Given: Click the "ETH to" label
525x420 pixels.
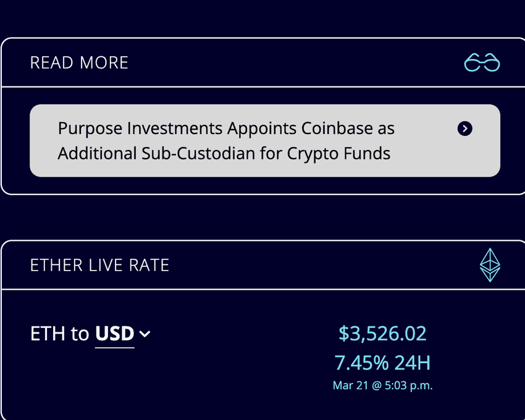Looking at the screenshot, I should click(59, 334).
